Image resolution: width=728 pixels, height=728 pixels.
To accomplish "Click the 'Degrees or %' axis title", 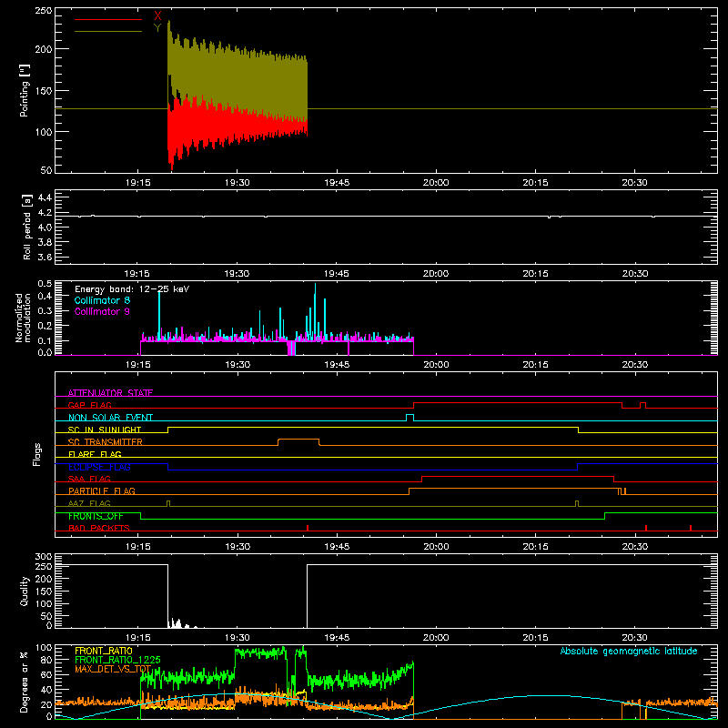I will click(25, 682).
